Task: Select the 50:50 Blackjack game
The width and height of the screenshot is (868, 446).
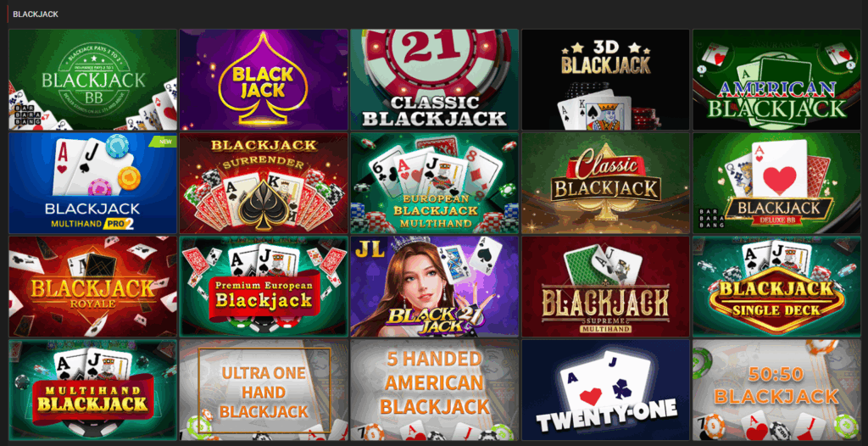Action: [776, 391]
